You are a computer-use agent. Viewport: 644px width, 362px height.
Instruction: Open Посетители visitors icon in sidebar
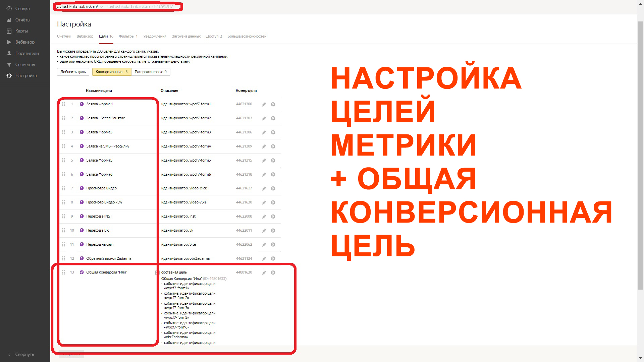9,53
